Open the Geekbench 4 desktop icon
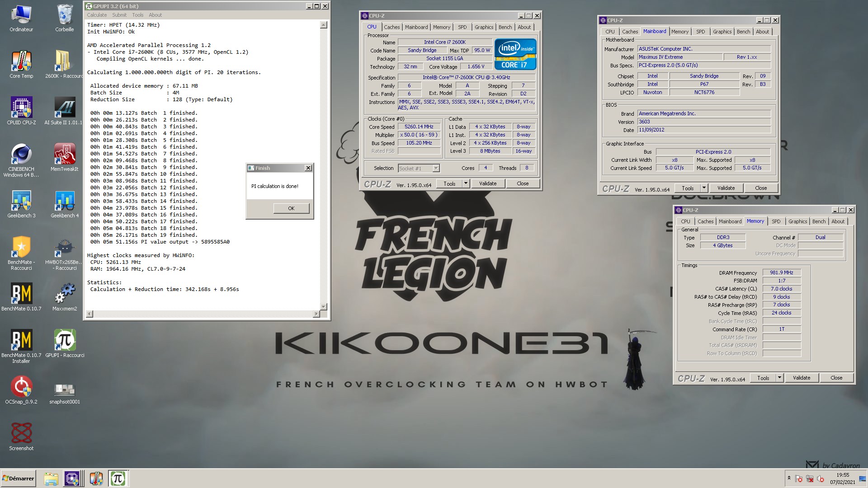 (65, 204)
